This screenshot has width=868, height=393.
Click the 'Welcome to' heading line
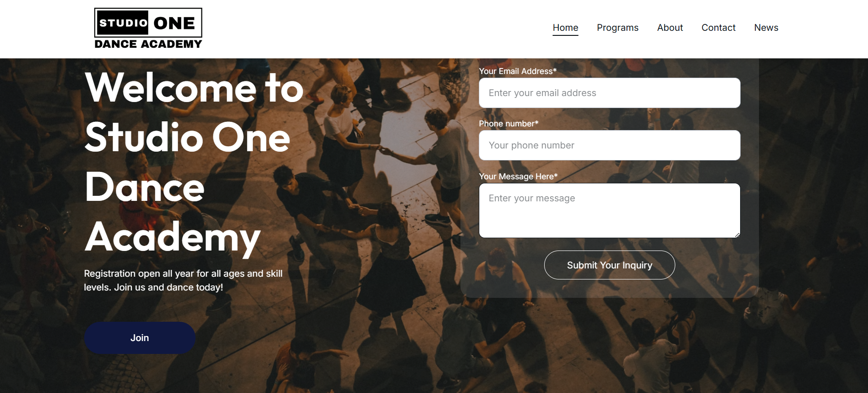(x=194, y=88)
